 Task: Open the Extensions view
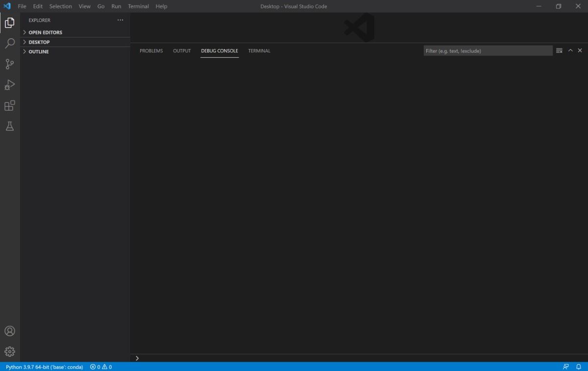(10, 105)
